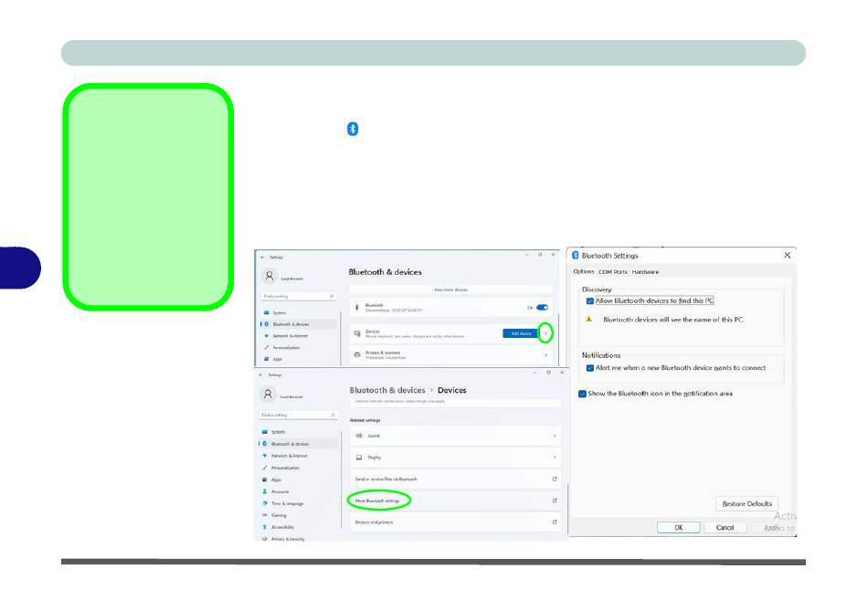Viewport: 868px width, 611px height.
Task: Click the Printers & scanners icon
Action: [x=356, y=354]
